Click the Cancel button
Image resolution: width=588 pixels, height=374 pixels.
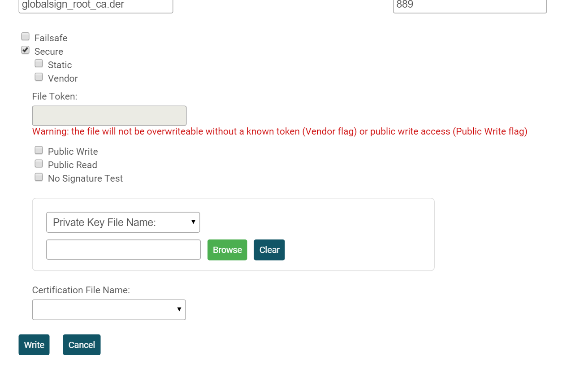[82, 345]
